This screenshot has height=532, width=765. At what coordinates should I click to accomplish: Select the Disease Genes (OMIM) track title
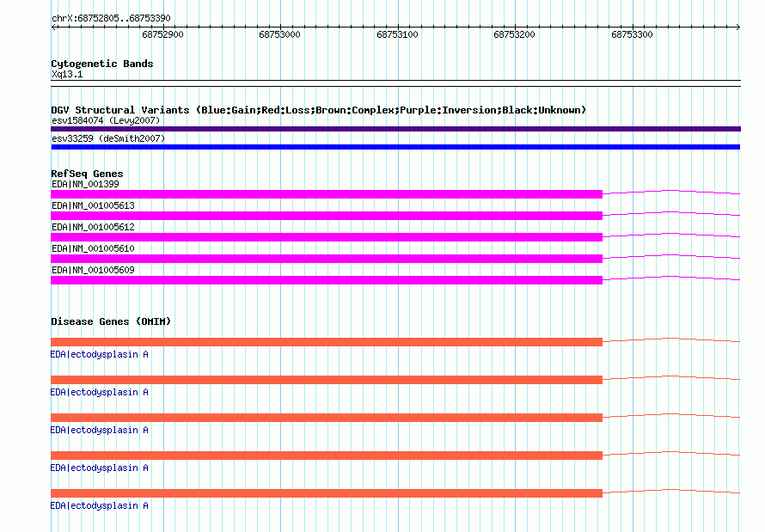coord(111,321)
